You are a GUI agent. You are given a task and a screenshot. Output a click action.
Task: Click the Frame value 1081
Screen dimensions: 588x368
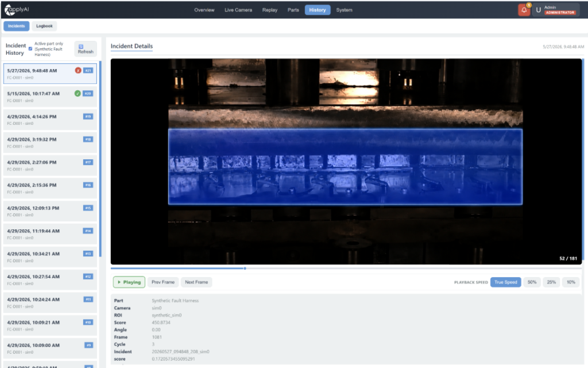pyautogui.click(x=157, y=337)
